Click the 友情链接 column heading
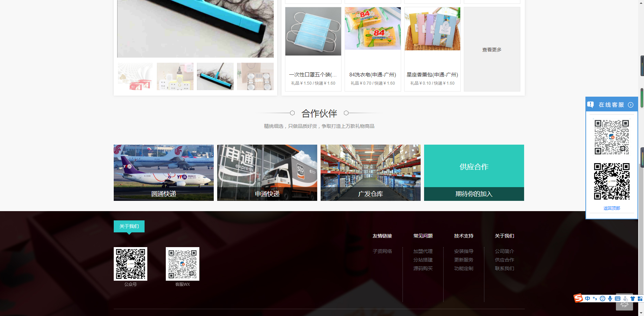This screenshot has width=644, height=316. tap(382, 236)
